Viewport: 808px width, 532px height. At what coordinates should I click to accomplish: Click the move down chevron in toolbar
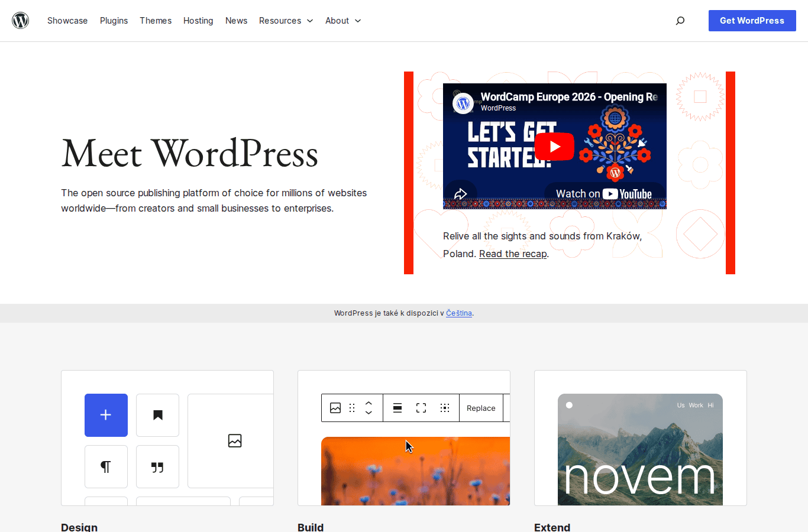point(369,413)
